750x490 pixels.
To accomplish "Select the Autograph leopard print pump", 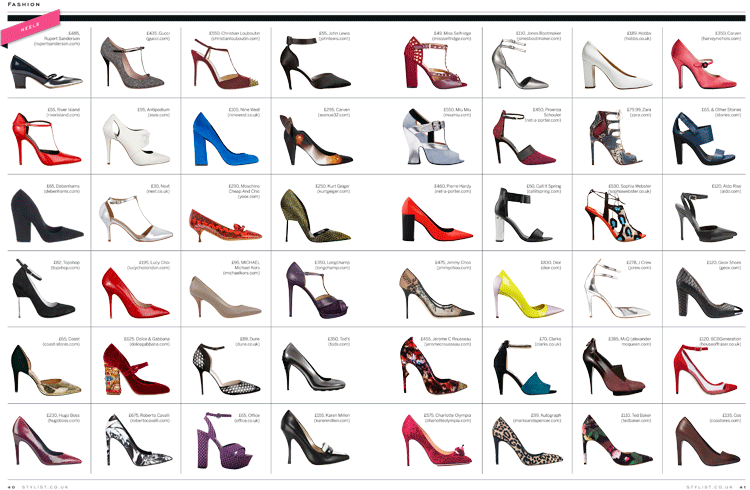I will click(528, 441).
